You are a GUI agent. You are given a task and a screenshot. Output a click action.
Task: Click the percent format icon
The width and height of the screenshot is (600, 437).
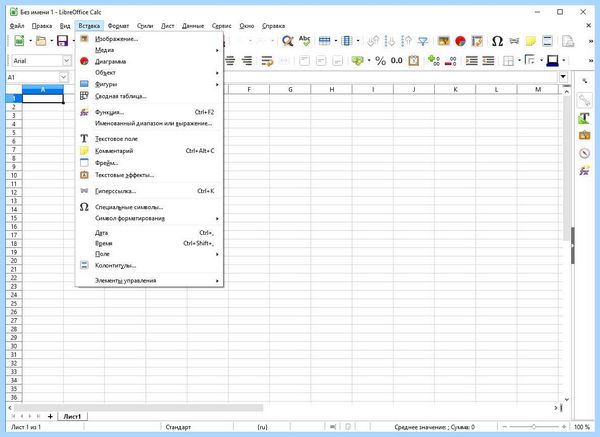(x=380, y=60)
